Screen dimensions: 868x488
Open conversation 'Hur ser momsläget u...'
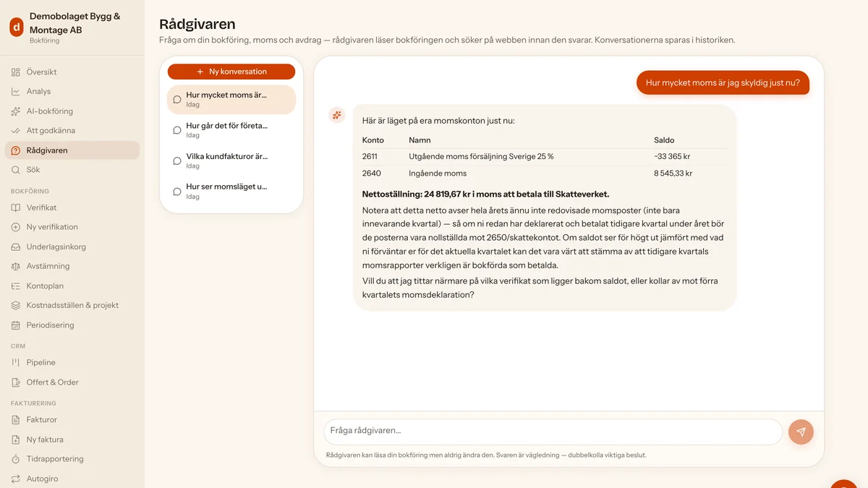click(231, 192)
